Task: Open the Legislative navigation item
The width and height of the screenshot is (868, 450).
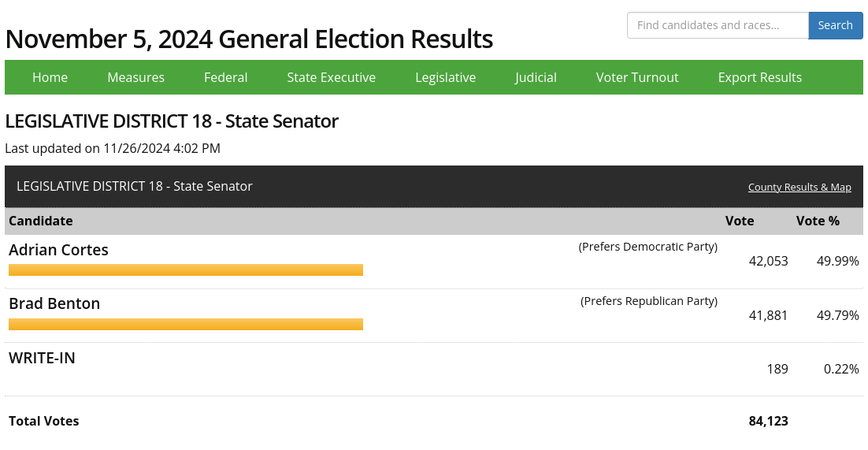Action: [446, 77]
